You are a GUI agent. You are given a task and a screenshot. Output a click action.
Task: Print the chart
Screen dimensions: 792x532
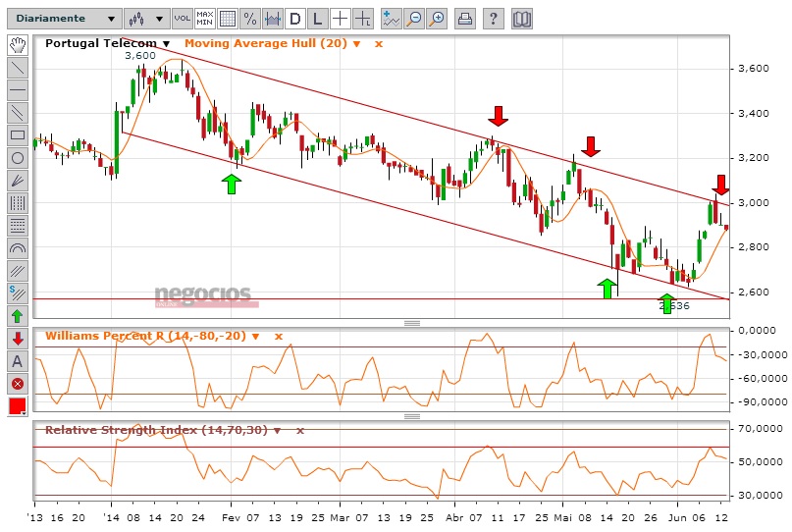[x=465, y=19]
